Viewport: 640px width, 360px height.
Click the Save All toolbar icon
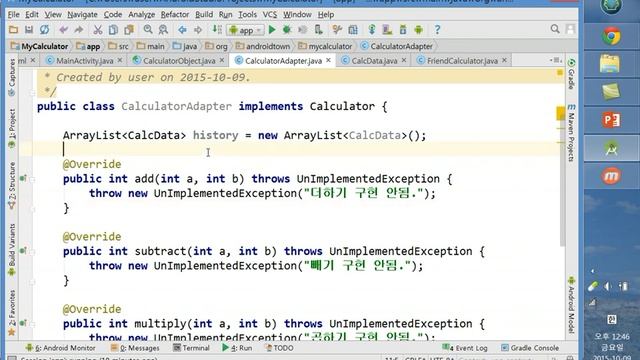coord(29,30)
